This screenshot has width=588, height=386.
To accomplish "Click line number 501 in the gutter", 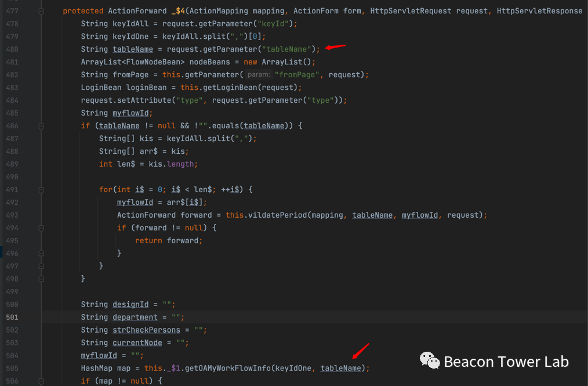I will coord(11,317).
